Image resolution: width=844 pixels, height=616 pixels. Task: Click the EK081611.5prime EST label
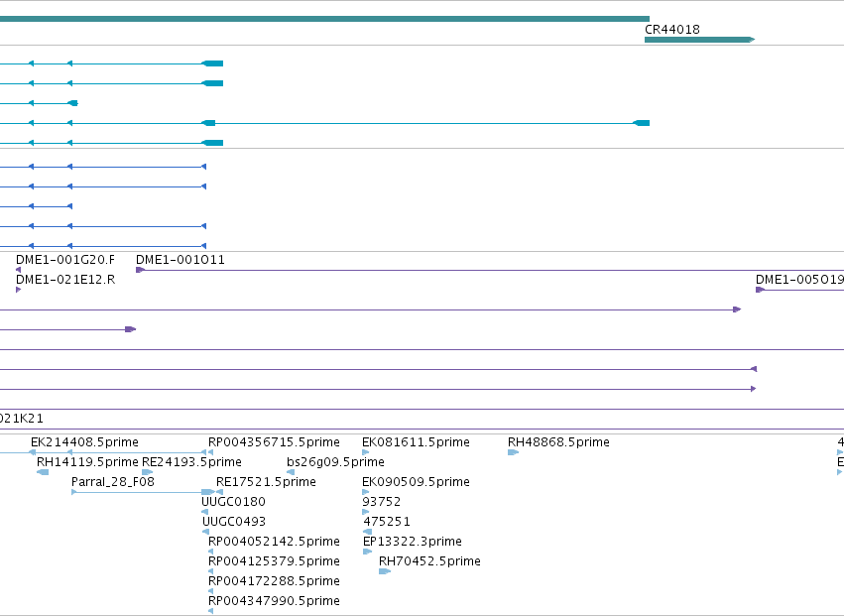[417, 442]
